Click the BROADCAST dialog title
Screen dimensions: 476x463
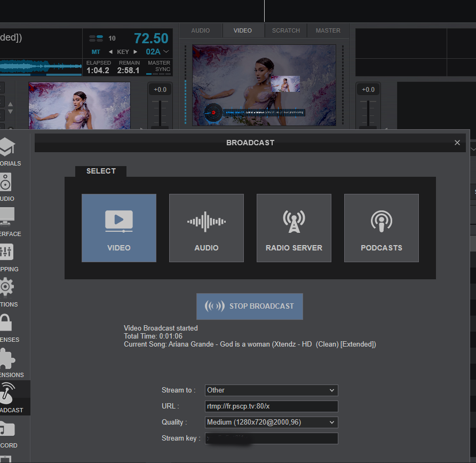(250, 143)
